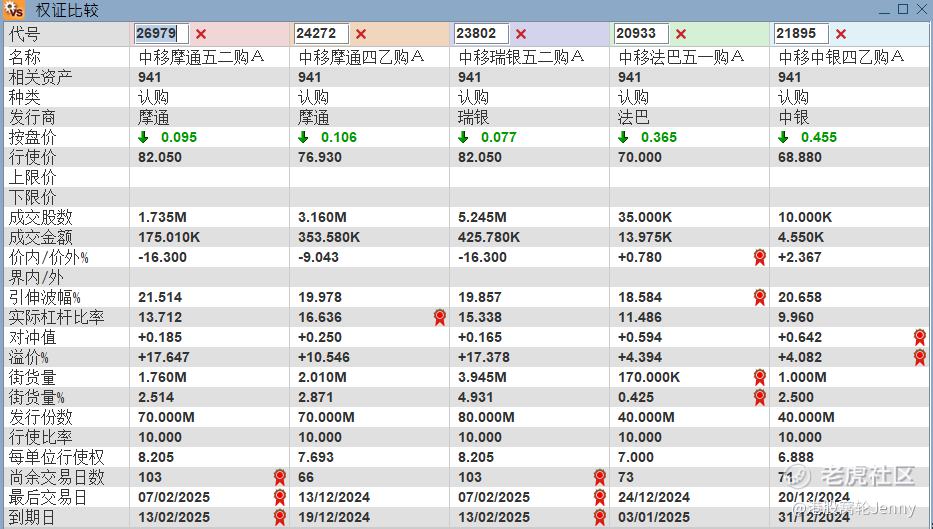This screenshot has width=933, height=529.
Task: Click turnover amount 425.780K
Action: coord(489,237)
